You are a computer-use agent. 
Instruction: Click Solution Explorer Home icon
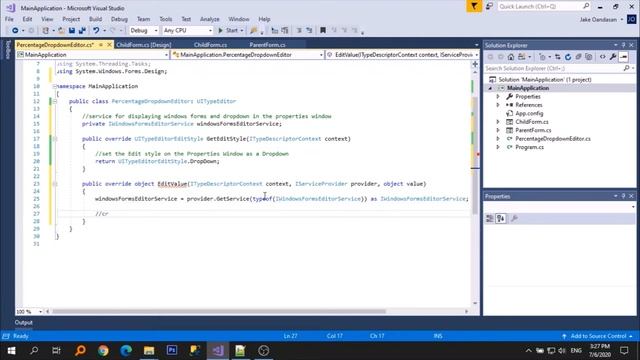pyautogui.click(x=511, y=57)
